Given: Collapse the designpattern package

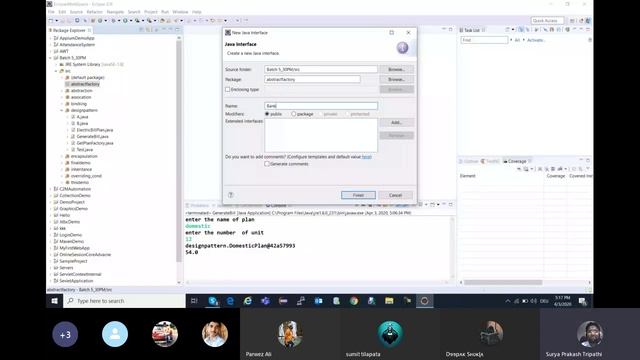Looking at the screenshot, I should 62,110.
